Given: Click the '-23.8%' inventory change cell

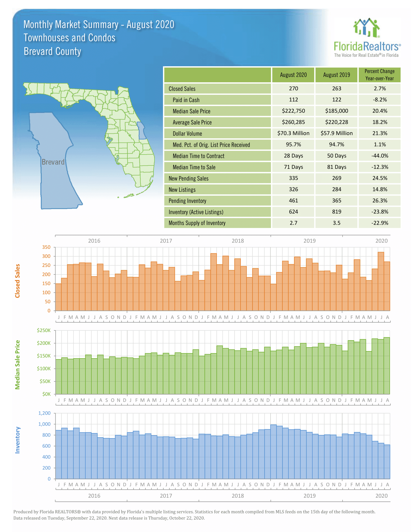Looking at the screenshot, I should pos(379,212).
